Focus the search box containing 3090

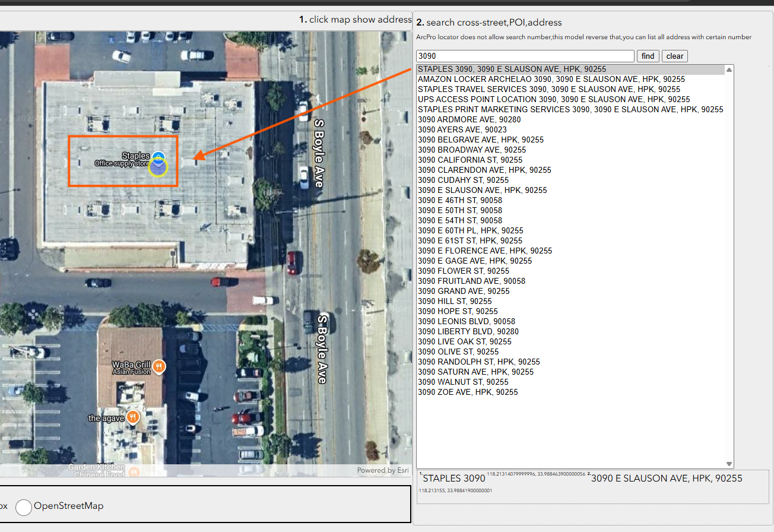[x=525, y=56]
